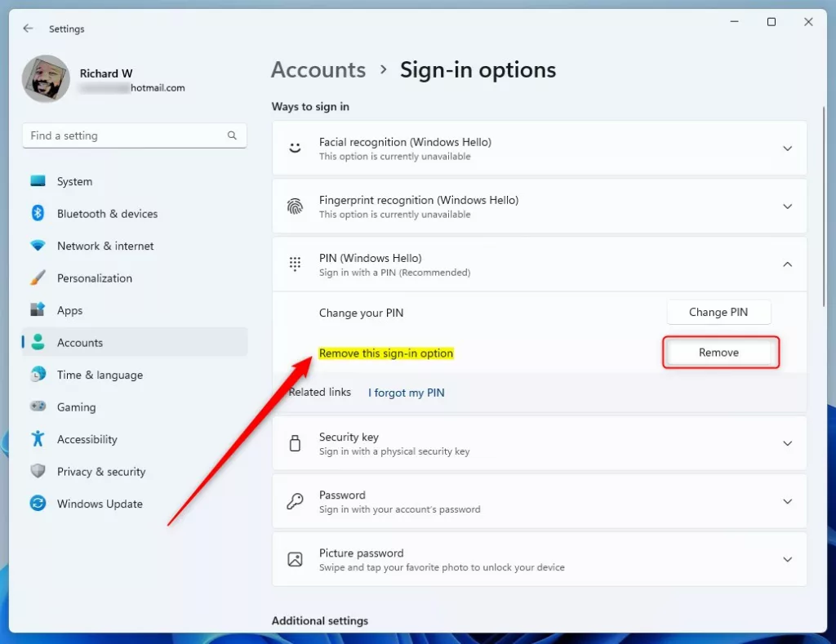Click 'Sign in with a PIN (Recommended)' text

coord(394,273)
